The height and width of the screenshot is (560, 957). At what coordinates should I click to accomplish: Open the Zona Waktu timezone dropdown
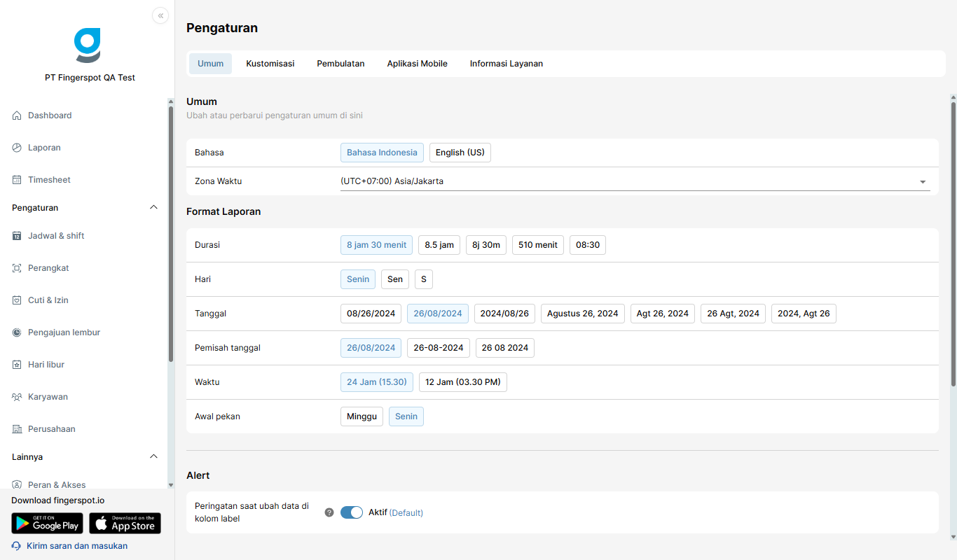[635, 181]
